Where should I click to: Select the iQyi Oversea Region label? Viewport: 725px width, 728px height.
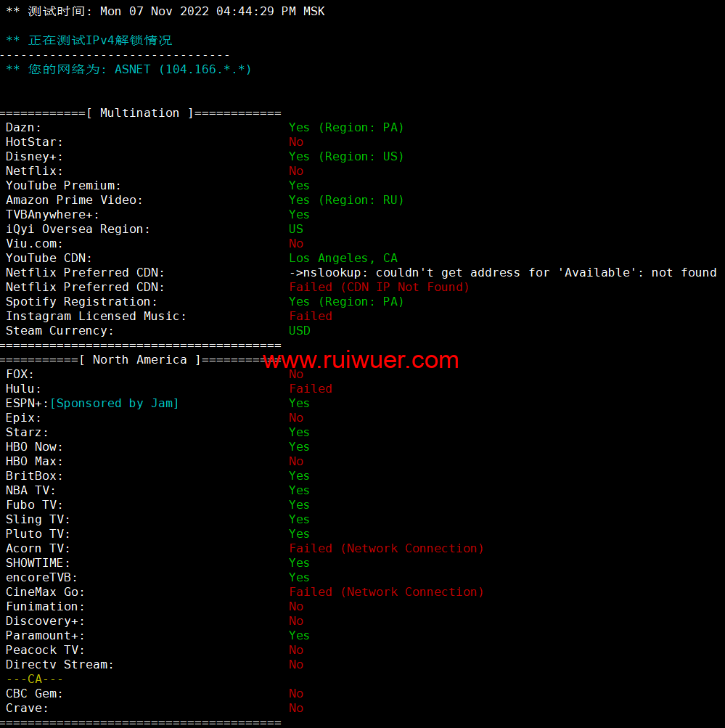click(x=78, y=229)
